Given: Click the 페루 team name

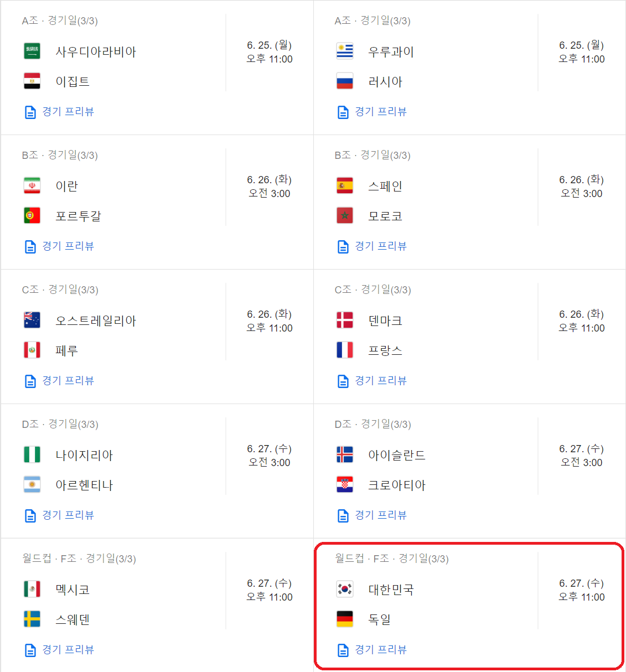Looking at the screenshot, I should pos(67,350).
